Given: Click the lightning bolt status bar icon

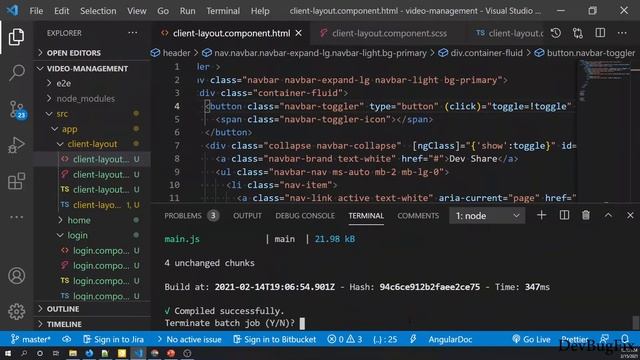Looking at the screenshot, I should pyautogui.click(x=413, y=339).
